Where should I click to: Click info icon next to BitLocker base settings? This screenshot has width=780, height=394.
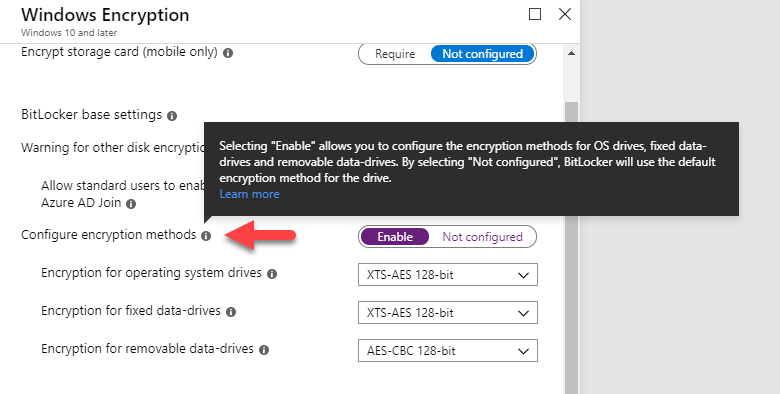tap(172, 116)
